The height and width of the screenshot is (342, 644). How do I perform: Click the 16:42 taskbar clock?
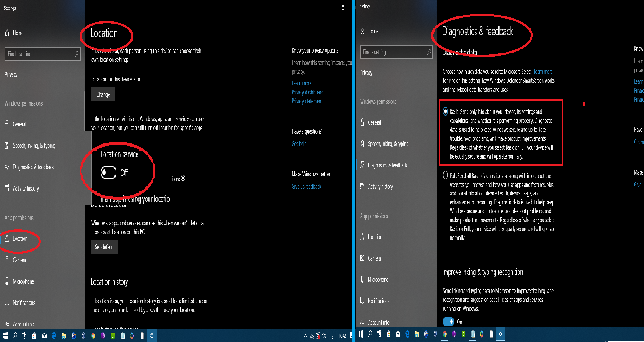point(342,335)
